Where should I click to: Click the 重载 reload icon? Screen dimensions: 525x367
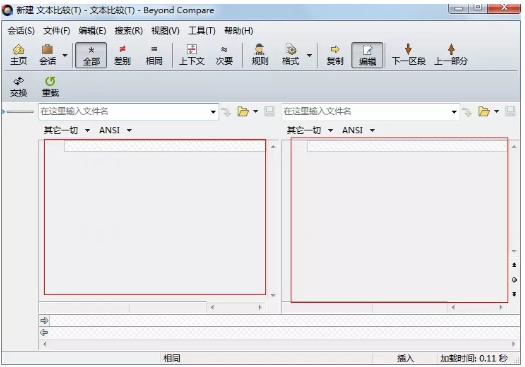point(50,87)
